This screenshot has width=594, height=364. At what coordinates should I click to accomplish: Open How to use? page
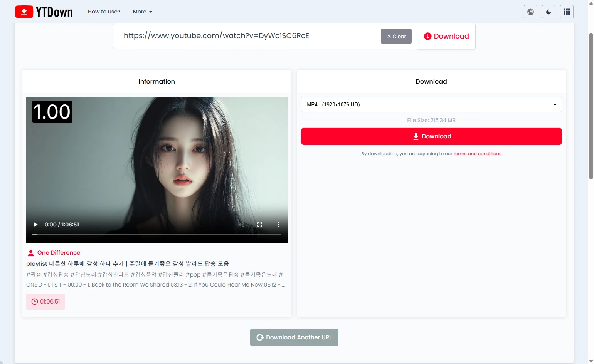[104, 12]
